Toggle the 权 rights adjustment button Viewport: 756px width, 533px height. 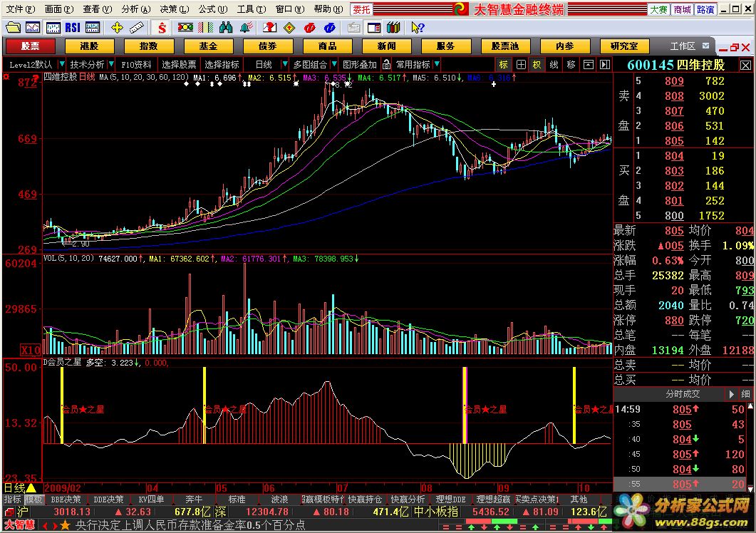coord(537,64)
